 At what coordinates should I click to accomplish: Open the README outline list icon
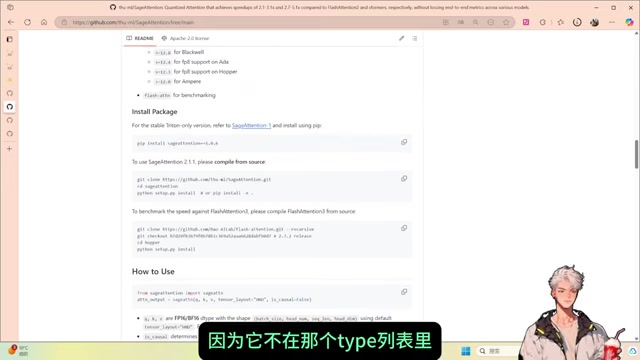tap(415, 38)
